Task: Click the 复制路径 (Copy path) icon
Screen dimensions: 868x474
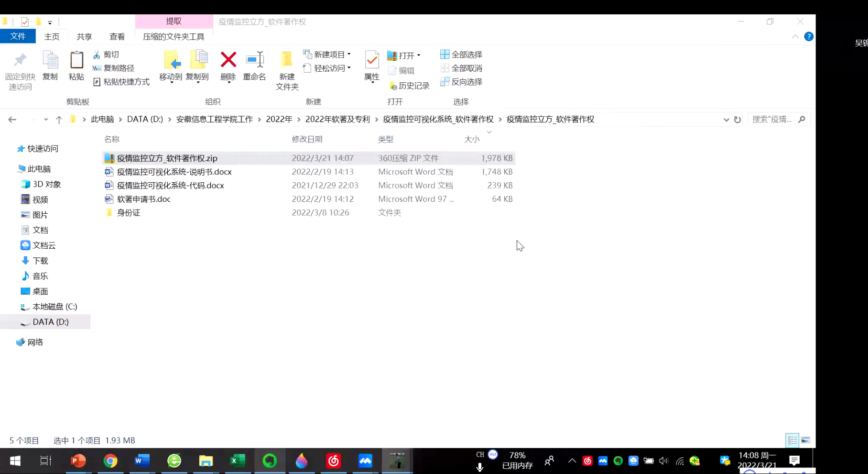Action: coord(114,67)
